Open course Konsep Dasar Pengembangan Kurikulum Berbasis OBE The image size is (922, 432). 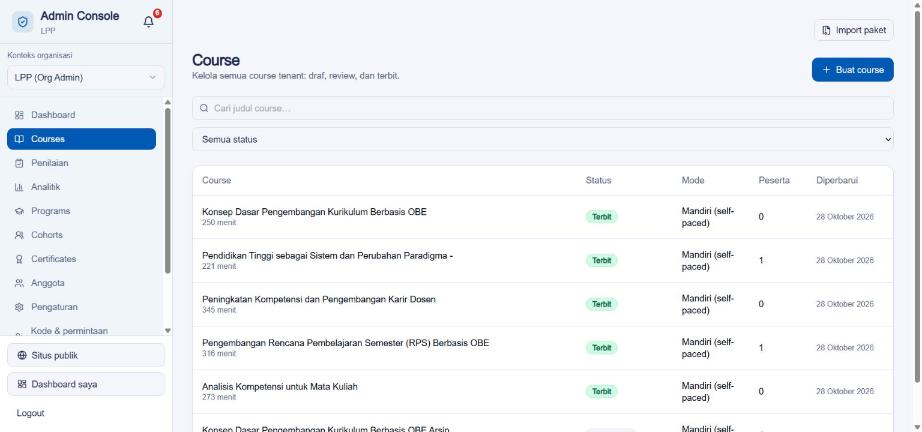click(x=314, y=212)
